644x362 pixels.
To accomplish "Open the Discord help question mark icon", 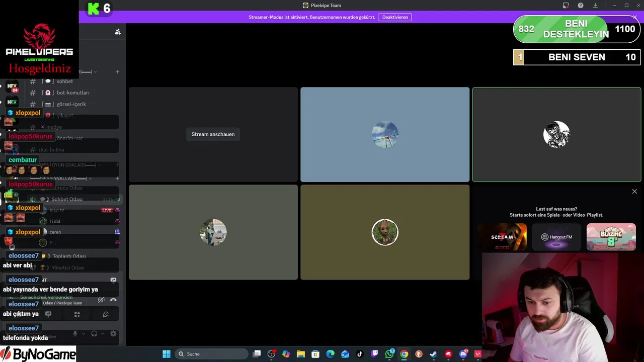I will click(x=581, y=6).
